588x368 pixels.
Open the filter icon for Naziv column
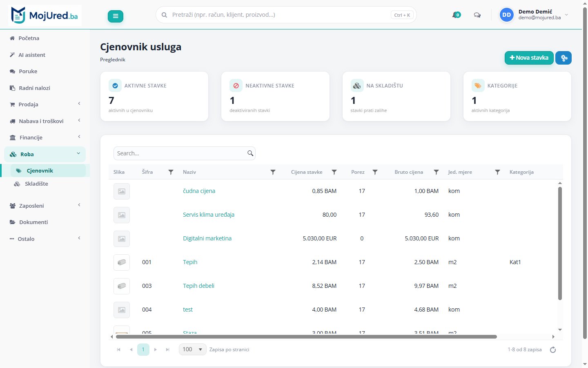click(x=273, y=172)
